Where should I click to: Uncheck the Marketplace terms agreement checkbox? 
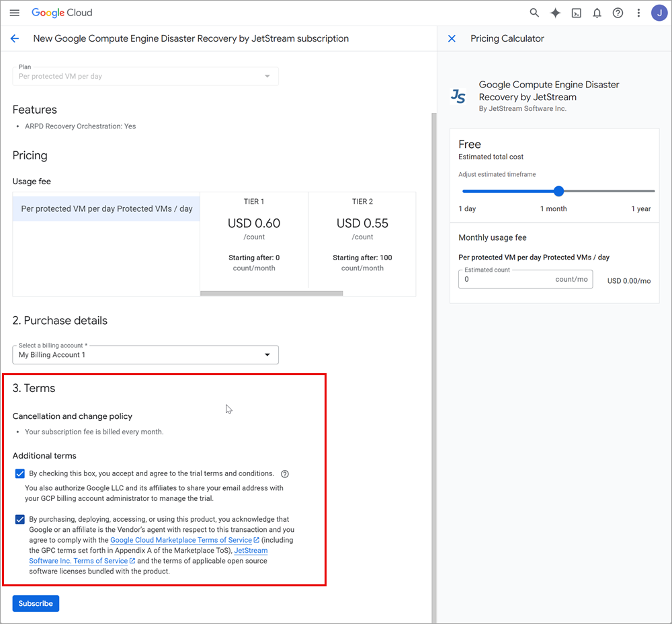coord(20,519)
